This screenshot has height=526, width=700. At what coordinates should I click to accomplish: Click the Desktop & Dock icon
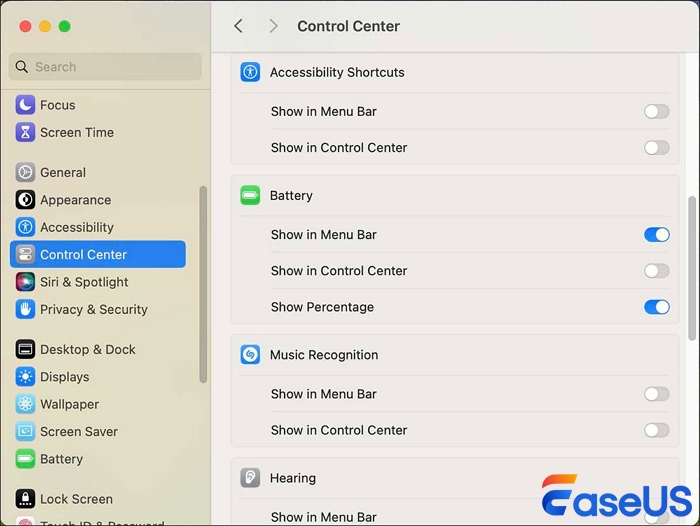tap(25, 349)
